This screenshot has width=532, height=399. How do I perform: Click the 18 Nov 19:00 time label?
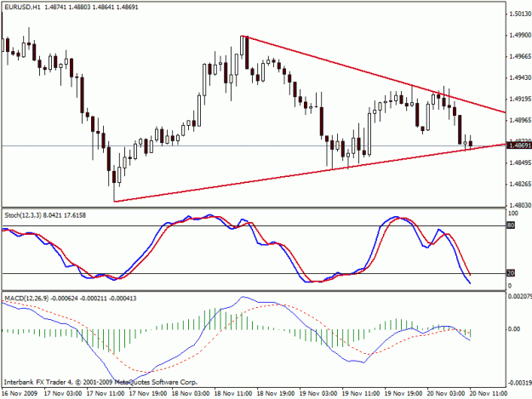[276, 394]
